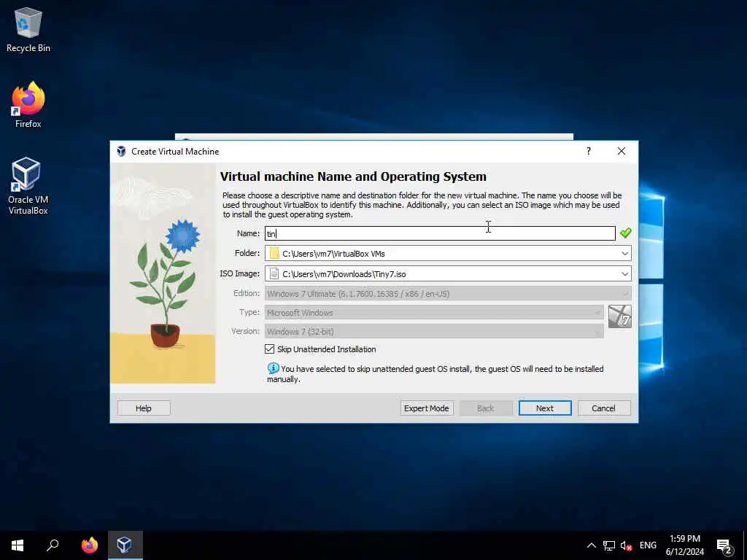
Task: Open the Recycle Bin desktop icon
Action: (28, 29)
